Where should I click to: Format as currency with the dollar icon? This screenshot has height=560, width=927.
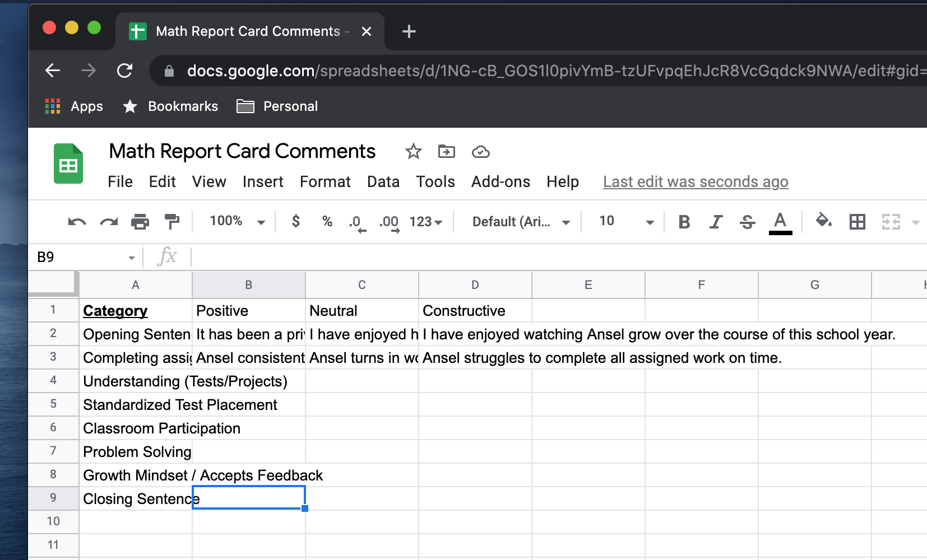click(296, 221)
